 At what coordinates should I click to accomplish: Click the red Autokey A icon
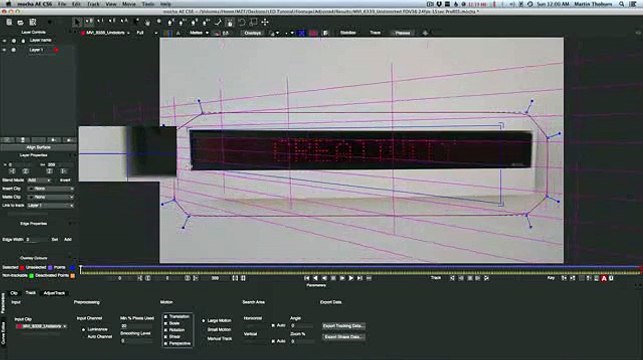604,278
